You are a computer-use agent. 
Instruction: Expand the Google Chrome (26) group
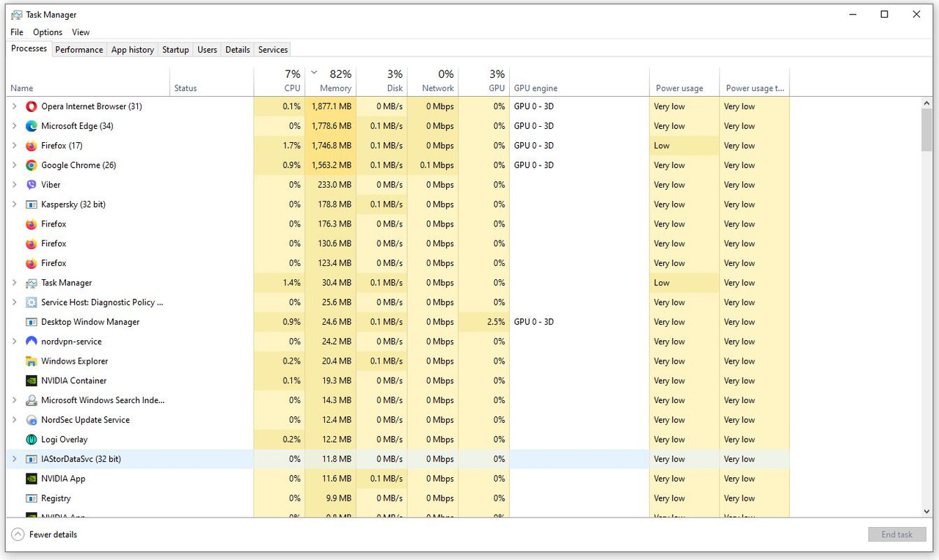pyautogui.click(x=14, y=165)
